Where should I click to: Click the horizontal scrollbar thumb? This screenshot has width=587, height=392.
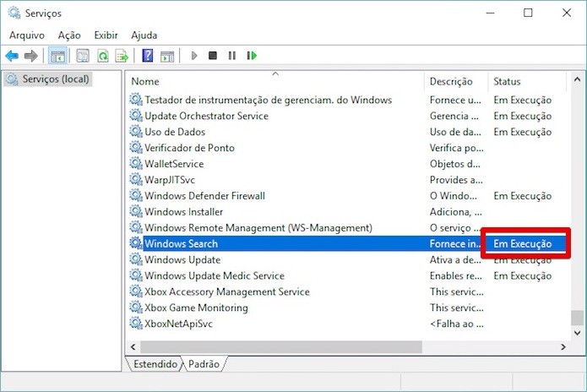click(x=281, y=347)
